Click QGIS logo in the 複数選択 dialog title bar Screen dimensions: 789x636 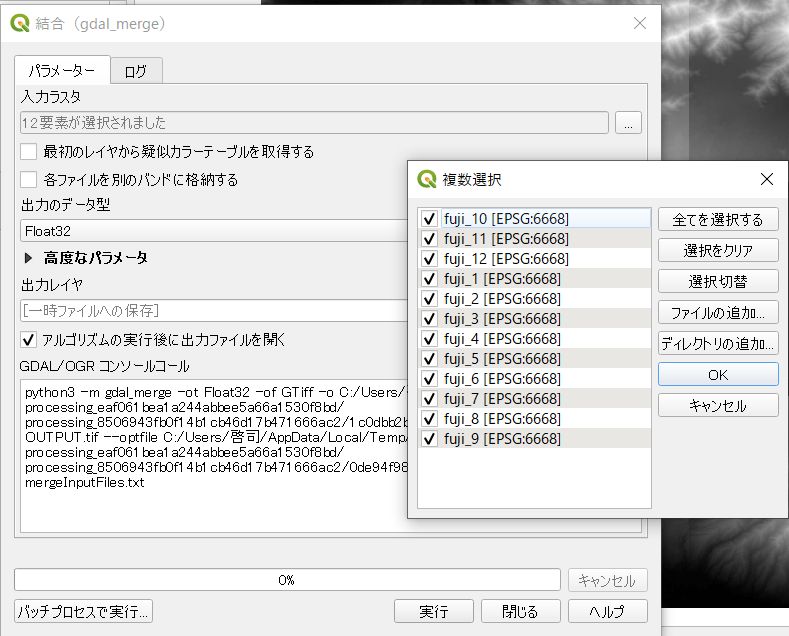427,179
